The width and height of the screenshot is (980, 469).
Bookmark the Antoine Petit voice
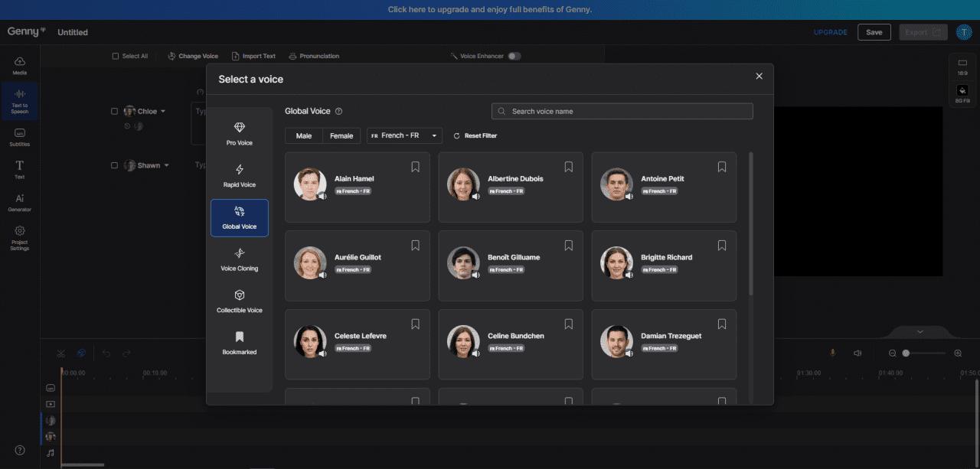(721, 167)
